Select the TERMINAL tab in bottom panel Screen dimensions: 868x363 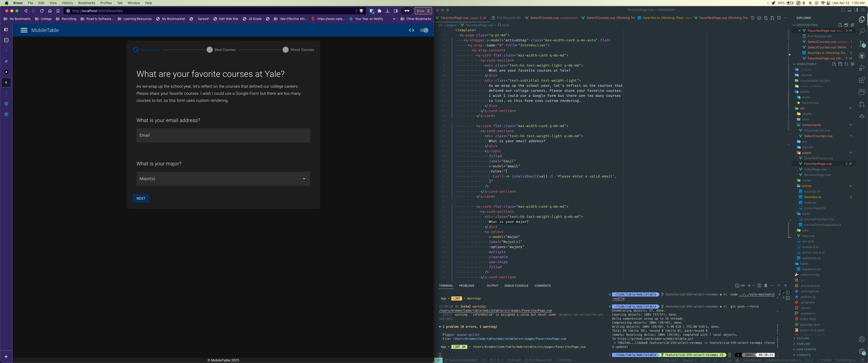(x=446, y=286)
